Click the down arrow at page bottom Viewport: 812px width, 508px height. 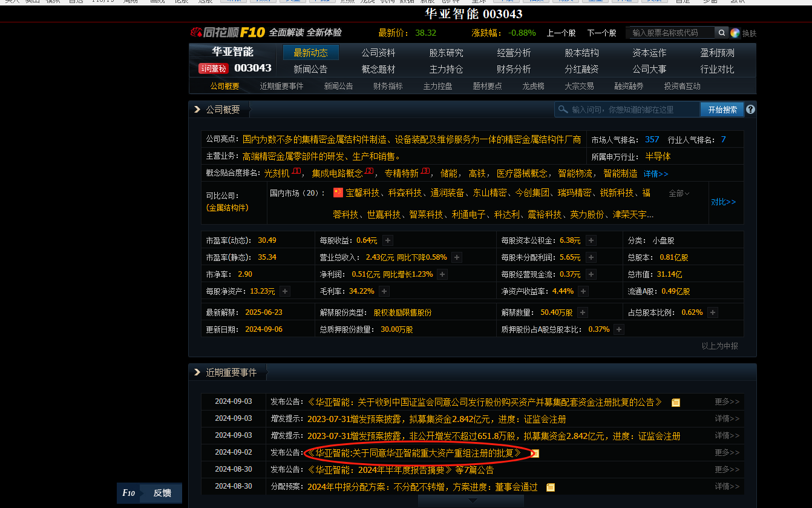point(473,501)
